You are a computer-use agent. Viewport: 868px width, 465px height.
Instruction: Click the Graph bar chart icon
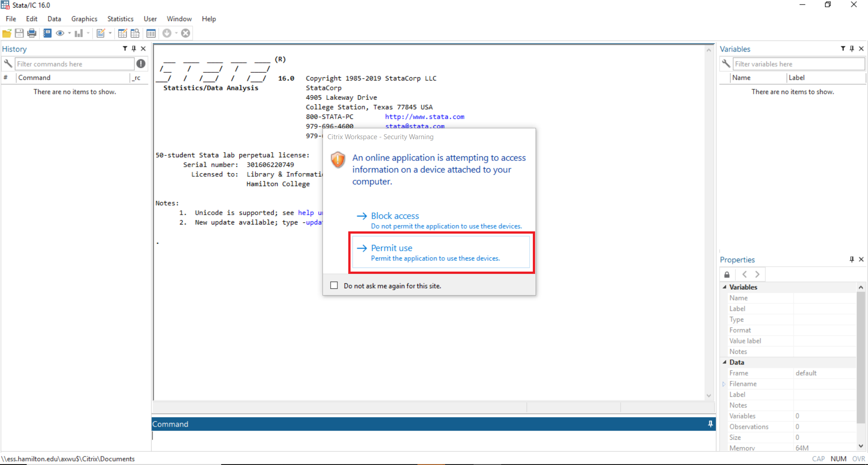(x=79, y=33)
